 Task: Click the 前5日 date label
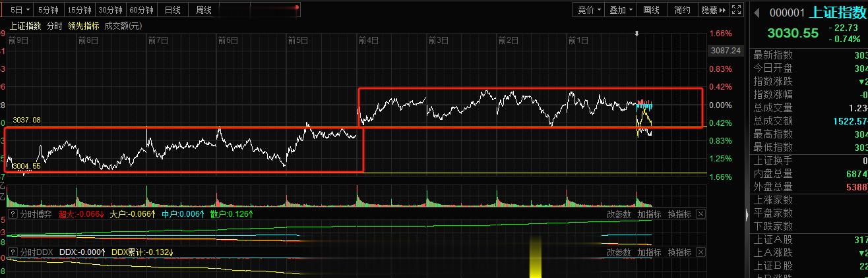tap(298, 40)
